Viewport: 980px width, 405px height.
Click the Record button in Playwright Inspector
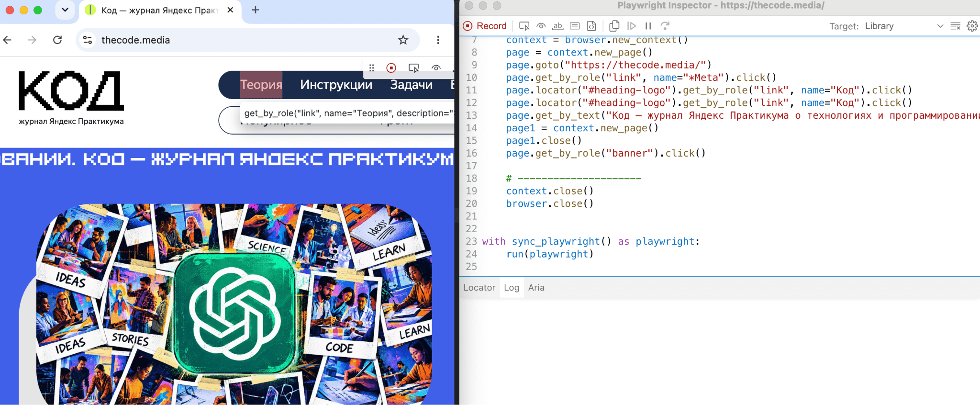click(485, 26)
